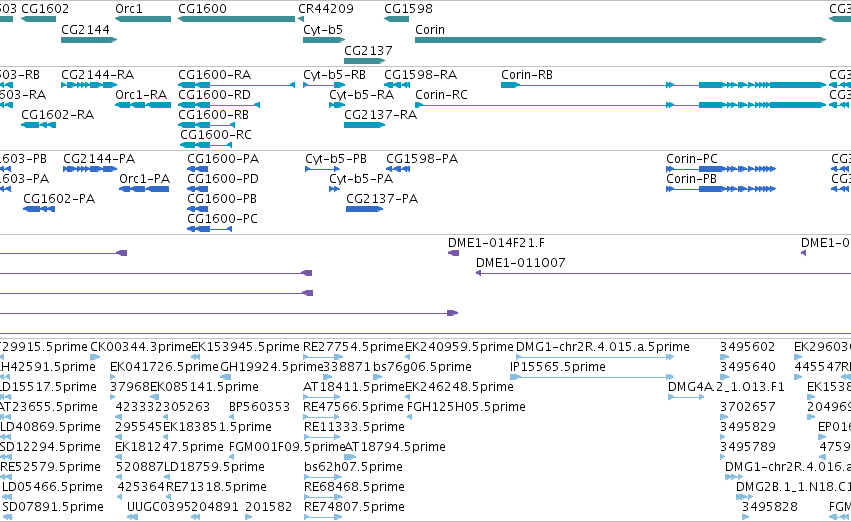851x522 pixels.
Task: Select the CG1600-RD transcript
Action: 219,105
